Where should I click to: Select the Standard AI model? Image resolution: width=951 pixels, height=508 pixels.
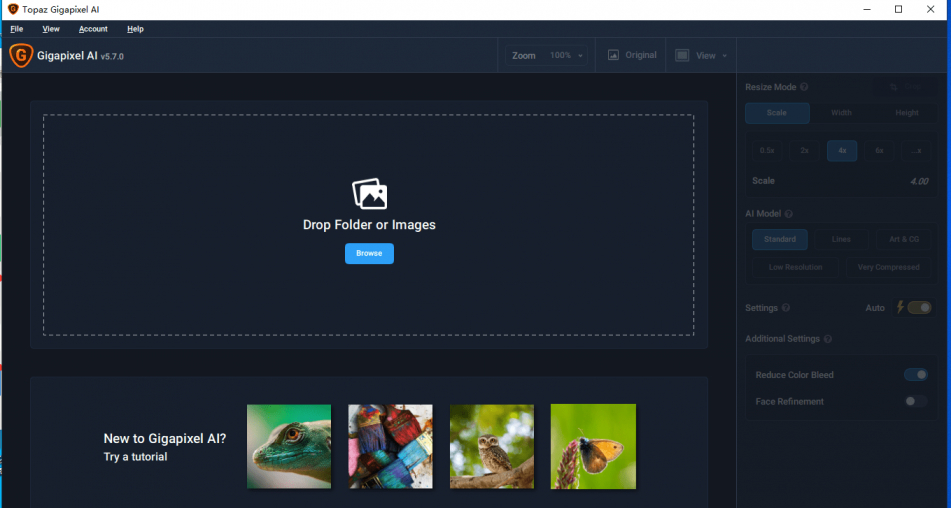tap(780, 239)
